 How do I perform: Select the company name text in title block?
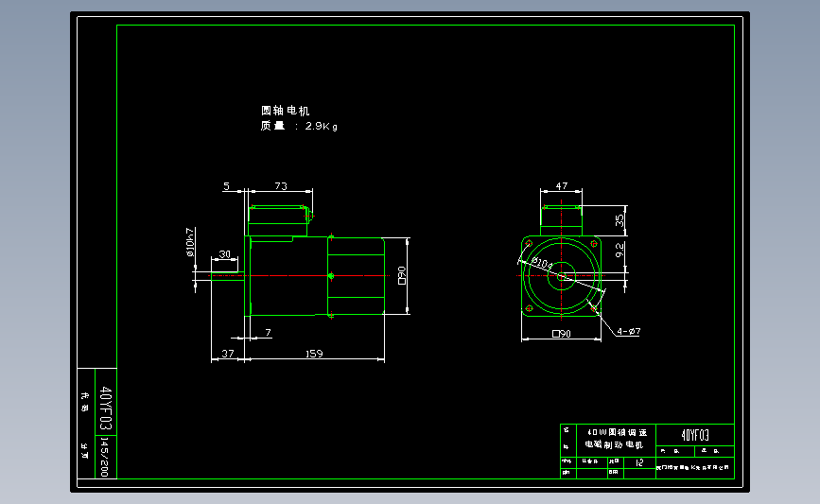click(693, 467)
